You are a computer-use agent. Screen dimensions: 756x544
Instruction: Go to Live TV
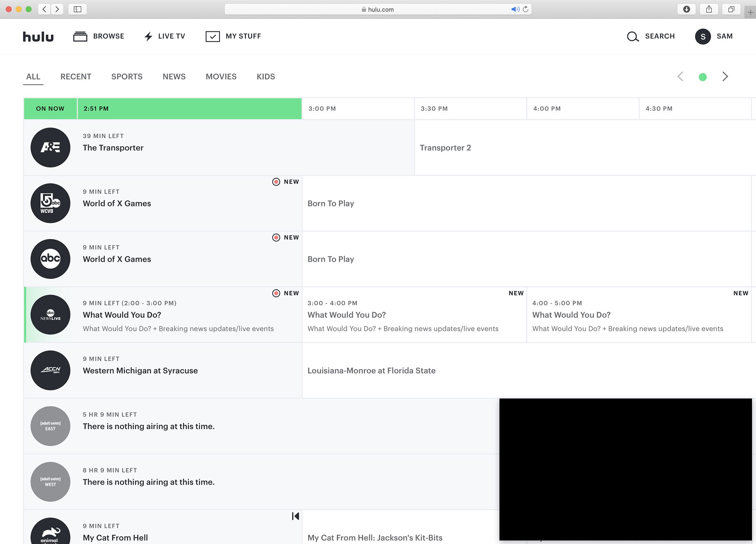(165, 36)
